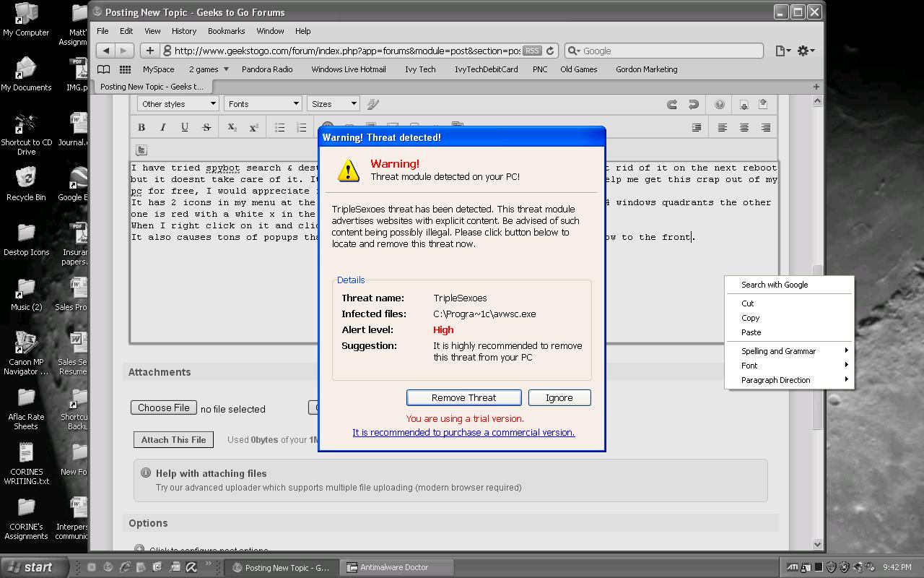Click the editor undo arrow icon
Viewport: 924px width, 578px height.
[694, 104]
